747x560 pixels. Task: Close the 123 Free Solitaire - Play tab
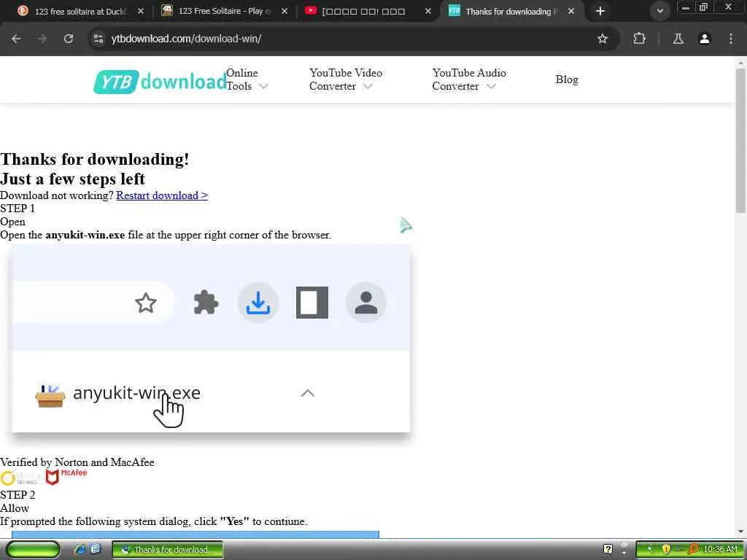(x=285, y=11)
